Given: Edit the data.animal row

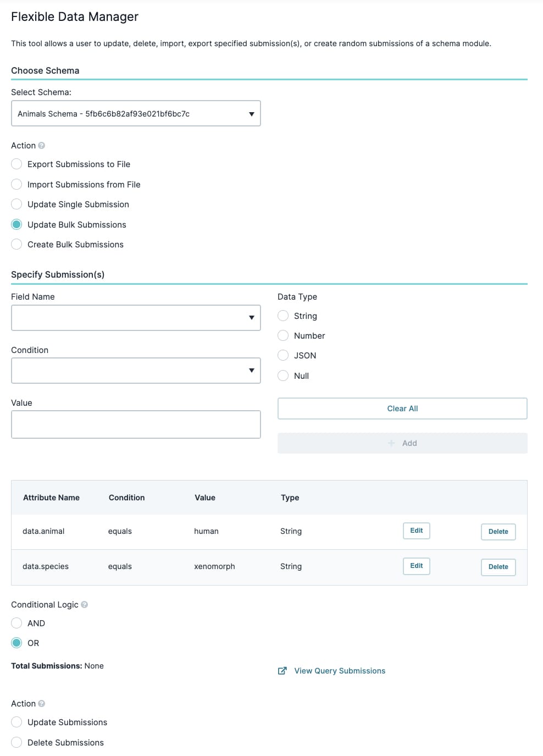Looking at the screenshot, I should pyautogui.click(x=417, y=531).
